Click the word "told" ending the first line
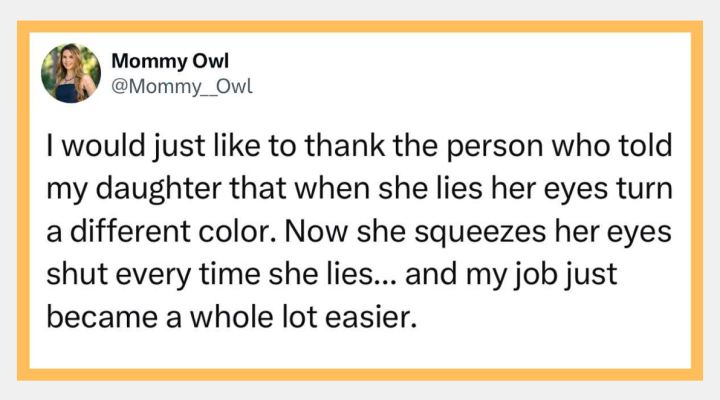Screen dimensions: 720x400 [x=644, y=146]
